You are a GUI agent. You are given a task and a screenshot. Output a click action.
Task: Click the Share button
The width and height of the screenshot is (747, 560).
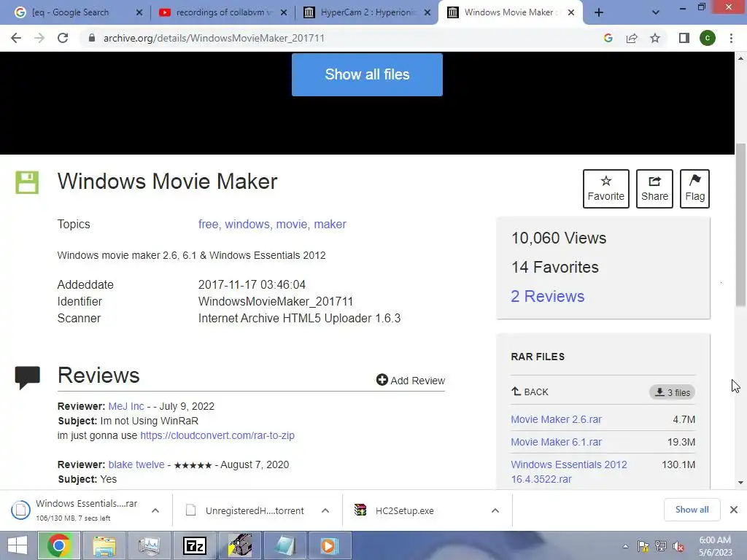coord(654,189)
